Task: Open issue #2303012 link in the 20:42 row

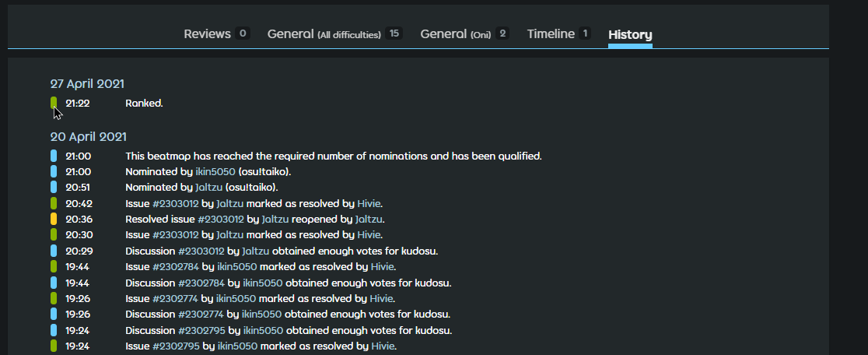Action: coord(176,203)
